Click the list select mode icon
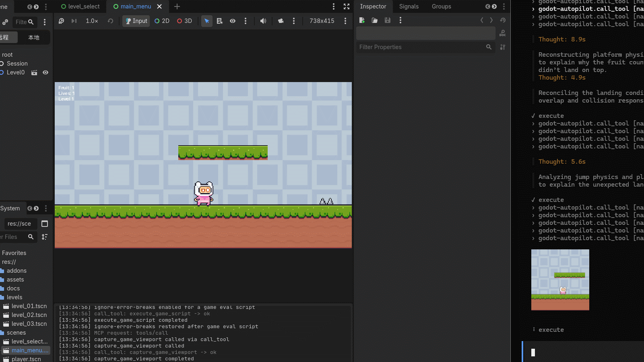The width and height of the screenshot is (644, 362). pos(220,21)
